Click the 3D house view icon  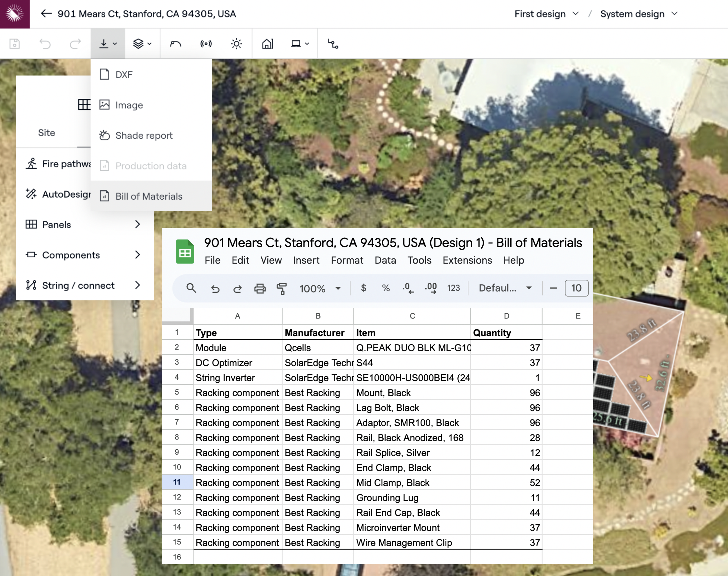point(267,44)
